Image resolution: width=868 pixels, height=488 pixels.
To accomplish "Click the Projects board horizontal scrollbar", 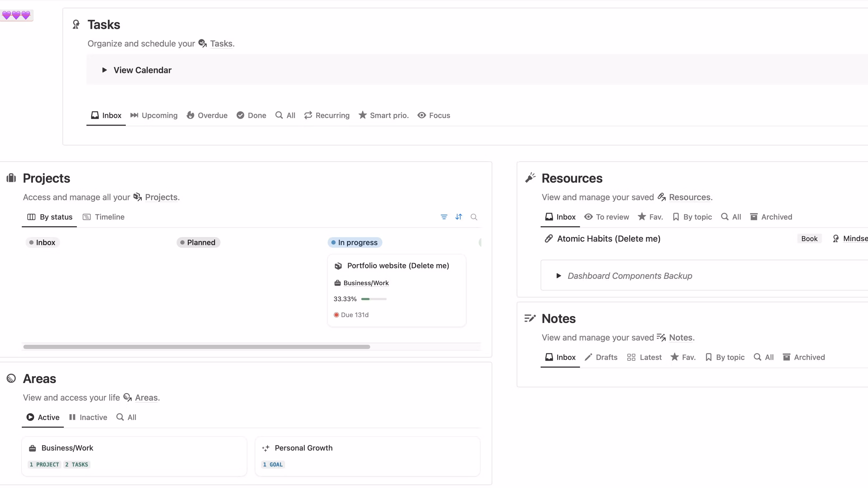I will click(x=197, y=347).
